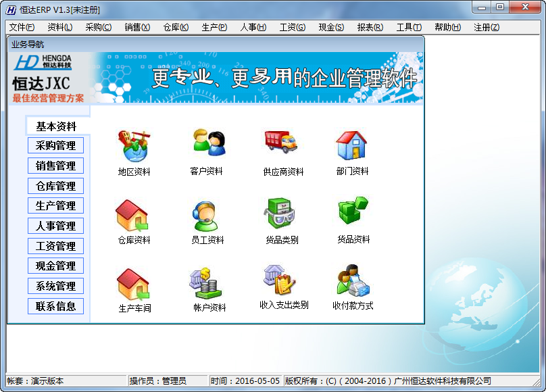Open the 采购(C) menu

99,27
